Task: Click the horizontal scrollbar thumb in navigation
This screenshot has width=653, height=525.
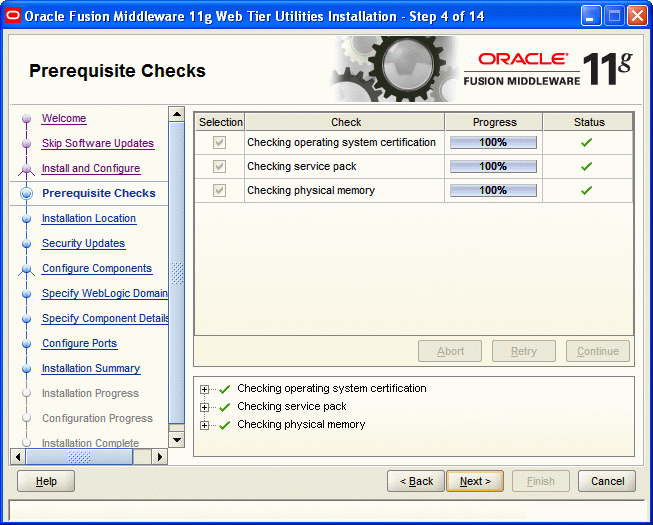Action: point(79,457)
